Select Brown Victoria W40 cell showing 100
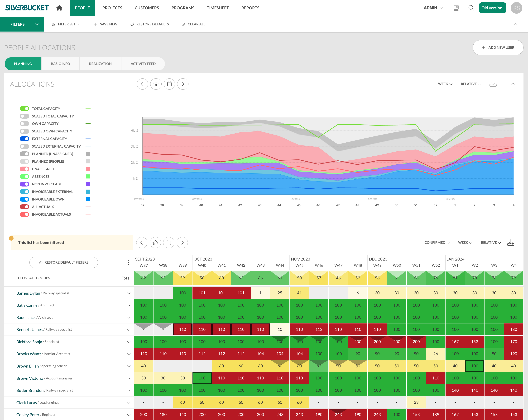528x420 pixels. [202, 378]
